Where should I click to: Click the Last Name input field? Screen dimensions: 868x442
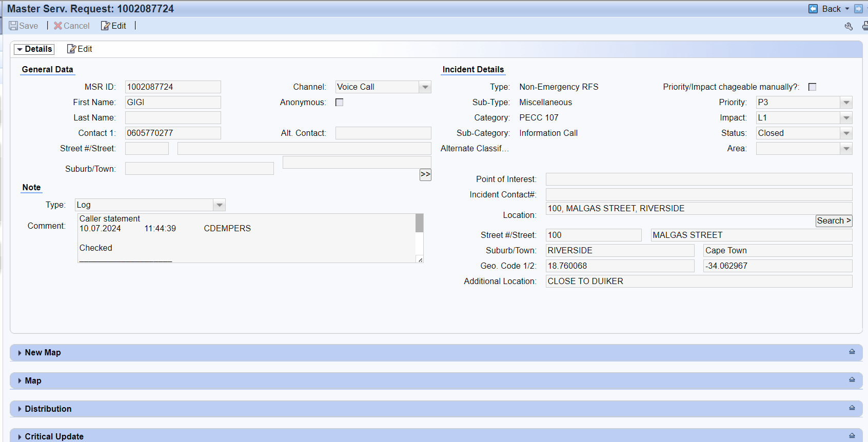pos(173,118)
